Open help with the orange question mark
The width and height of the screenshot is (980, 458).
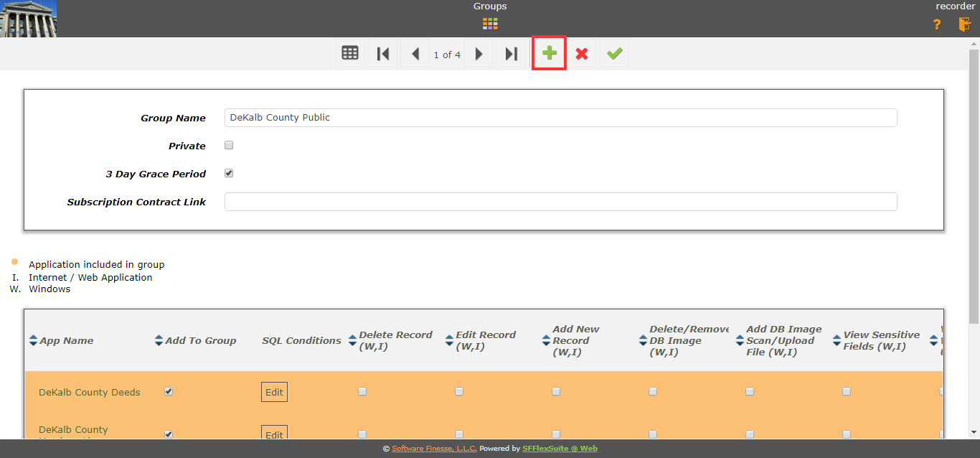pos(937,24)
